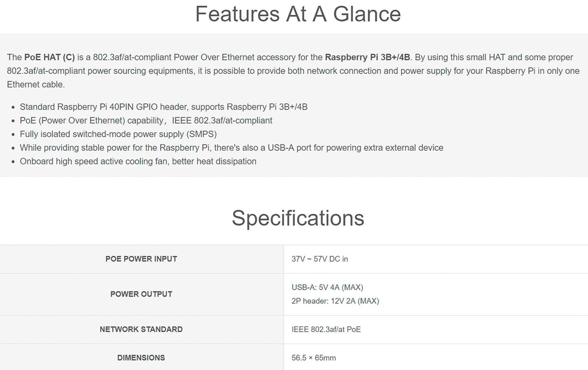This screenshot has height=370, width=588.
Task: Click the first bullet point marker
Action: 13,108
